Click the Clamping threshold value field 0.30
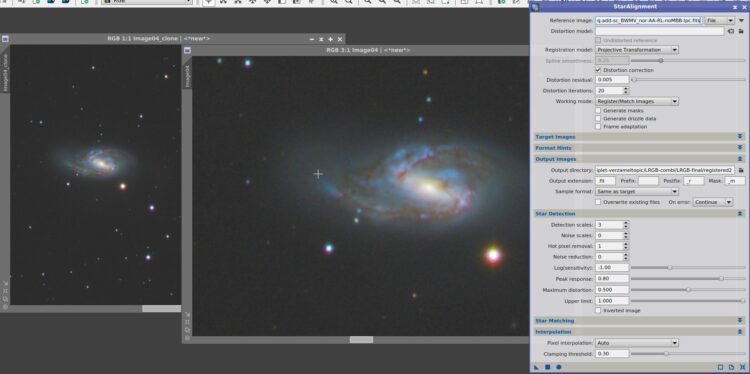Image resolution: width=750 pixels, height=374 pixels. point(612,354)
